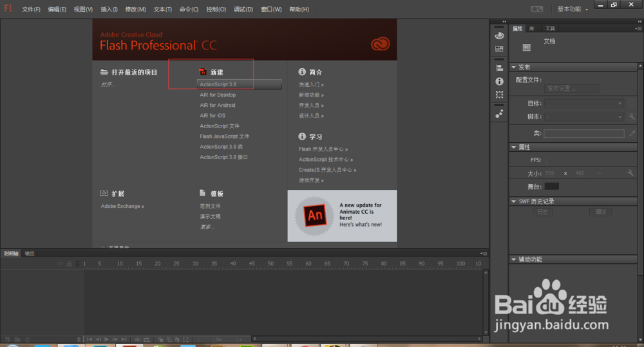Open the Align panel icon
The height and width of the screenshot is (347, 644).
coord(499,68)
